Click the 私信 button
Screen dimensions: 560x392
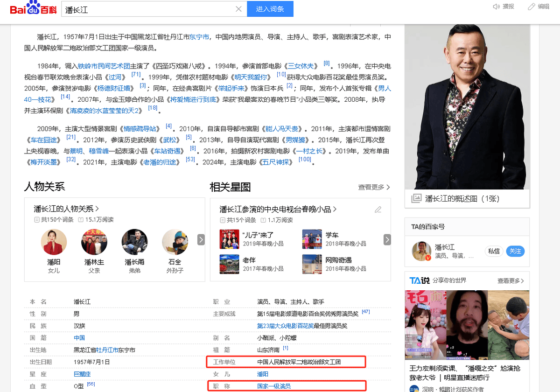[494, 251]
